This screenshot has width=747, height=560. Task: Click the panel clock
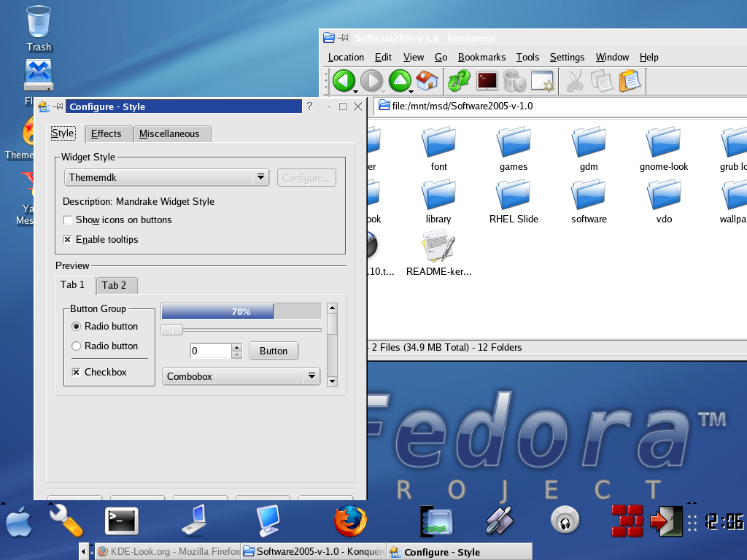point(724,522)
